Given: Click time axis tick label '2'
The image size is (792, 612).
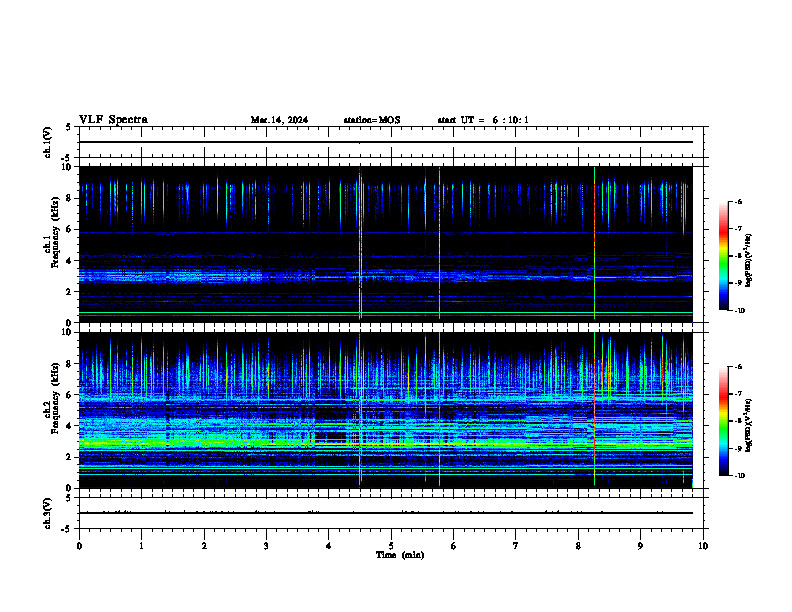Looking at the screenshot, I should point(204,546).
